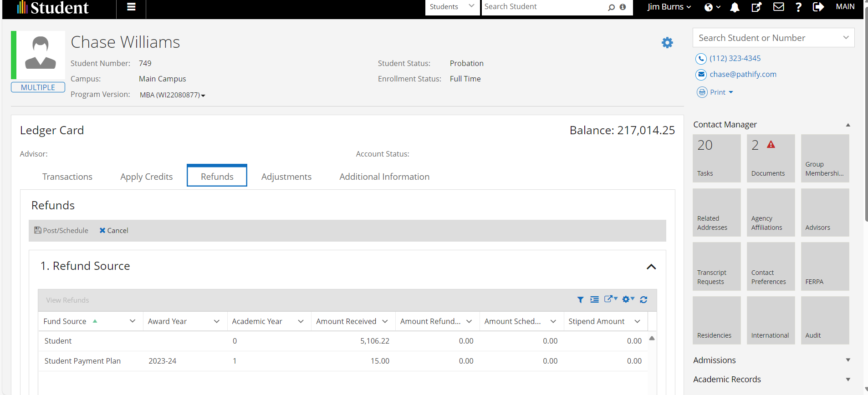Open the grid export dropdown icon
Viewport: 868px width, 395px height.
[x=611, y=299]
